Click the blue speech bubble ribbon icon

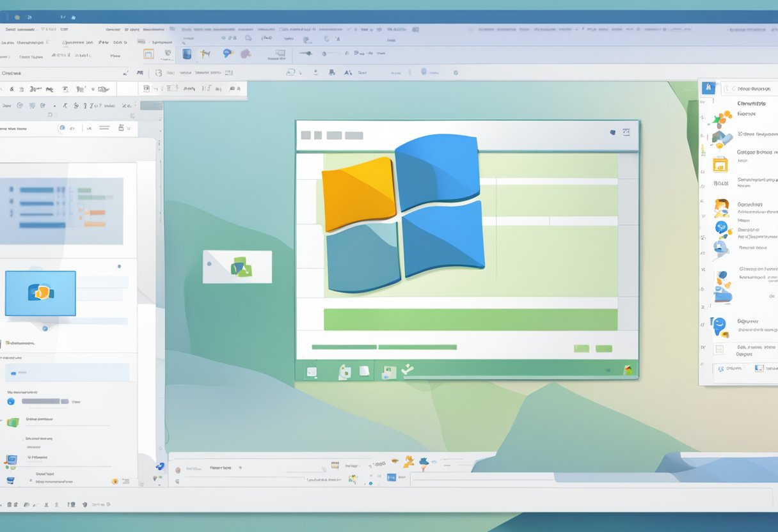click(226, 54)
